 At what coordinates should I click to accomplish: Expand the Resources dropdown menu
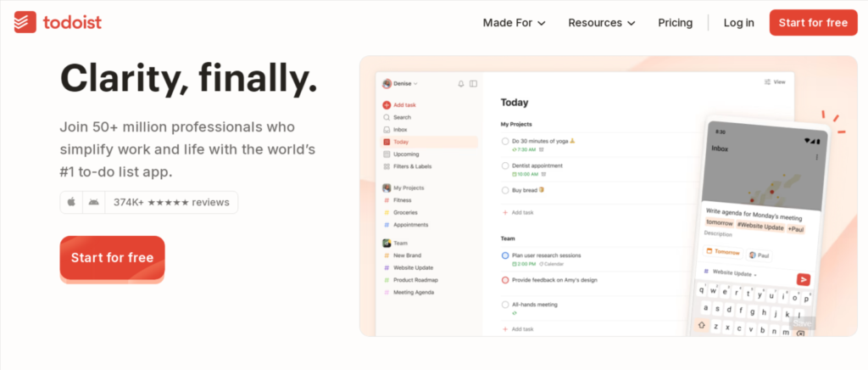pos(602,23)
